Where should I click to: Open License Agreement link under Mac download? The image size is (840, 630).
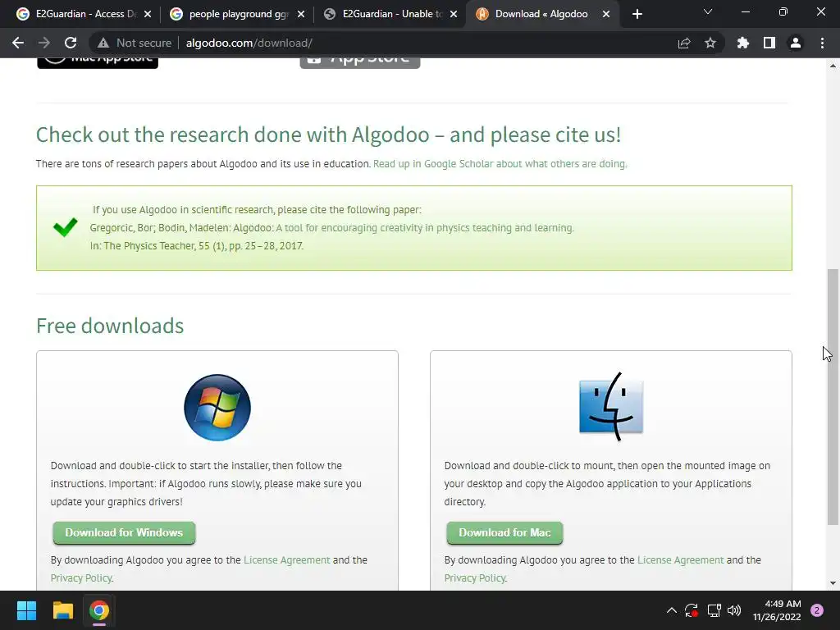(x=680, y=559)
